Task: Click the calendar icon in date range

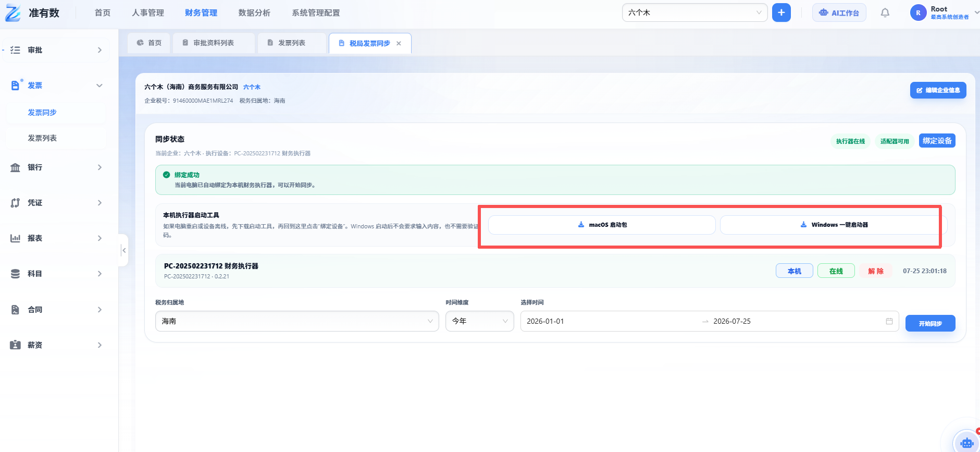Action: pos(889,321)
